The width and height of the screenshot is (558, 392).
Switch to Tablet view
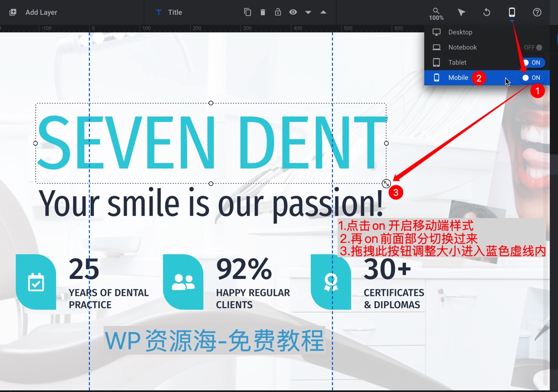pos(487,62)
